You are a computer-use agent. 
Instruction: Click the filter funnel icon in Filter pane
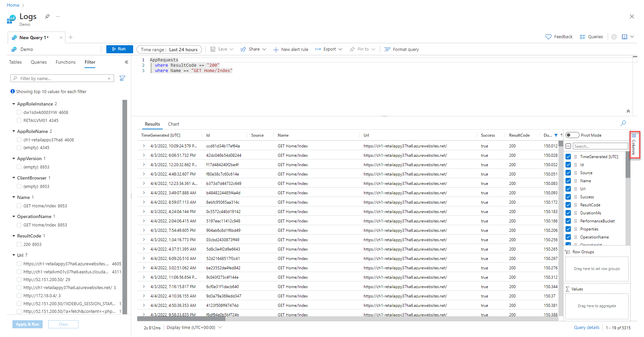click(122, 78)
